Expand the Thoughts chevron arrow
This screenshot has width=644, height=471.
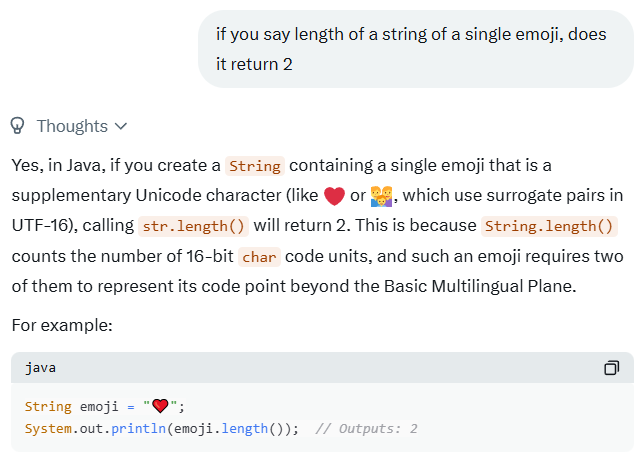tap(122, 126)
